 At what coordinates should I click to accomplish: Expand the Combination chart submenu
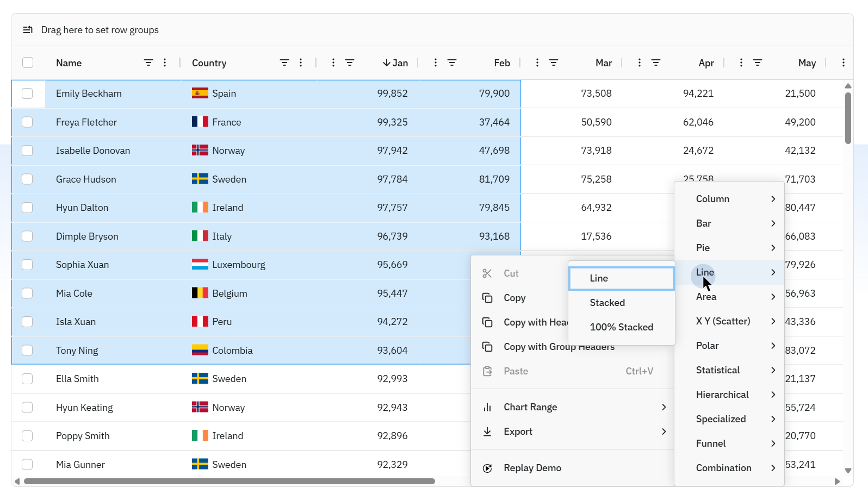[x=773, y=468]
